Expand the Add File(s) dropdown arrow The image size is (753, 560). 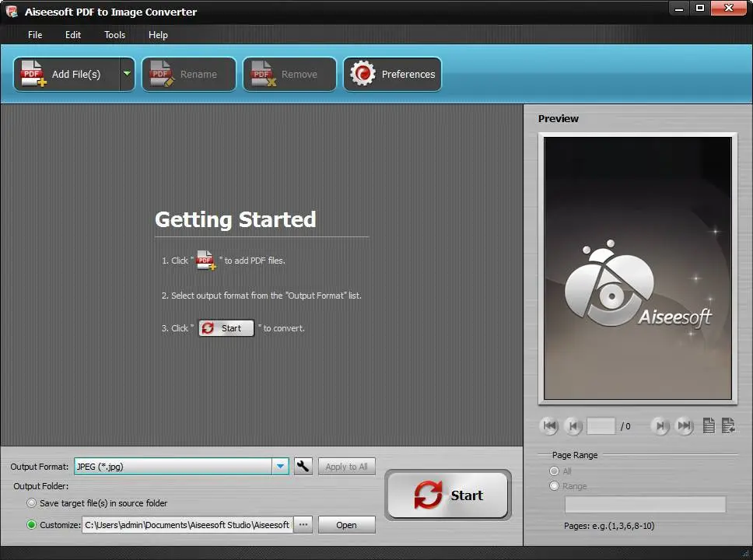coord(127,74)
